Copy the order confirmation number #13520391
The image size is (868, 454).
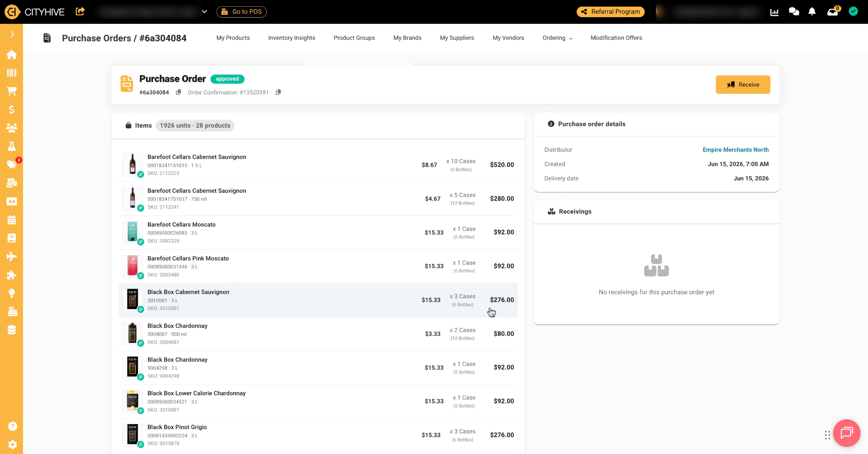(278, 92)
